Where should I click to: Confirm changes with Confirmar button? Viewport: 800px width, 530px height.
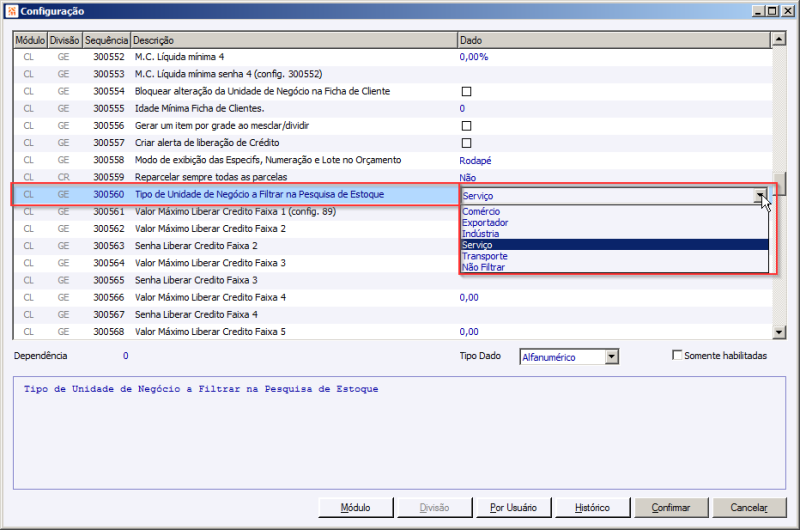671,508
